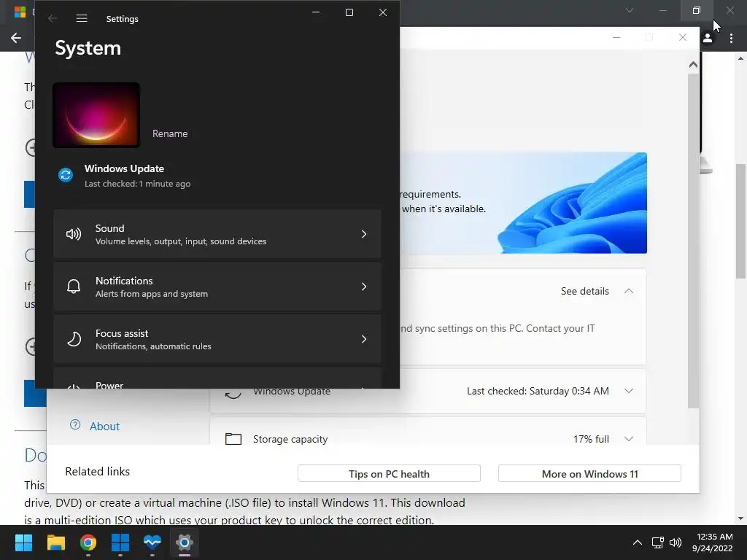The width and height of the screenshot is (747, 560).
Task: Click the browser page scrollbar thumb
Action: [740, 221]
